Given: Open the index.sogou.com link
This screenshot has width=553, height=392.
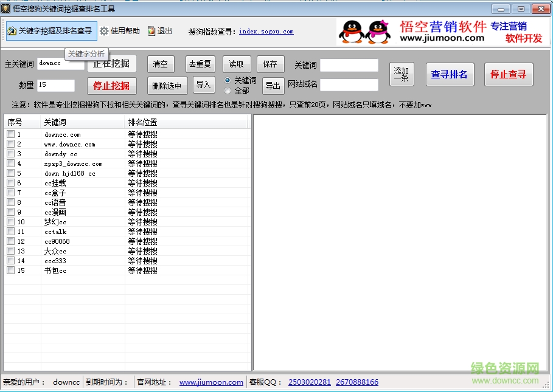Looking at the screenshot, I should 266,32.
